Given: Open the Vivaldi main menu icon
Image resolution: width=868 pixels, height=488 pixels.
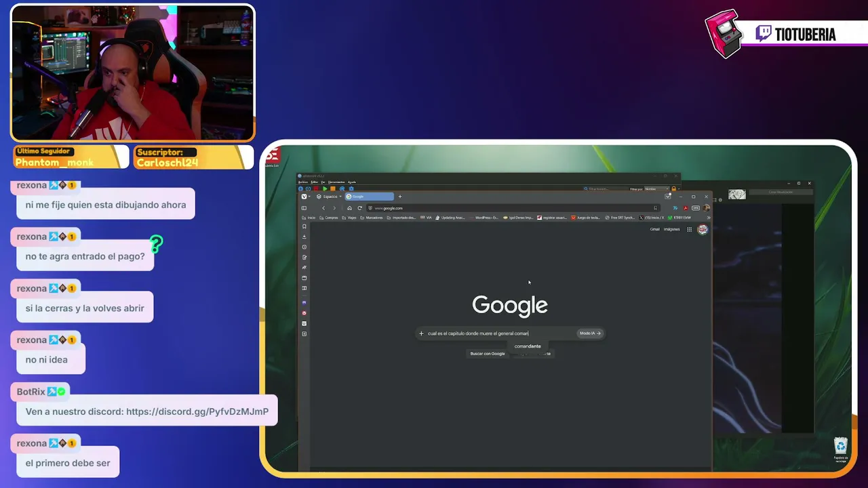Looking at the screenshot, I should pyautogui.click(x=304, y=197).
